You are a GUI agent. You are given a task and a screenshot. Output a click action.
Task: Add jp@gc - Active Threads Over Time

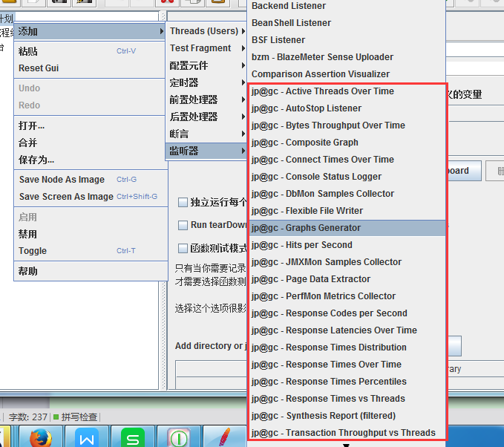click(347, 91)
